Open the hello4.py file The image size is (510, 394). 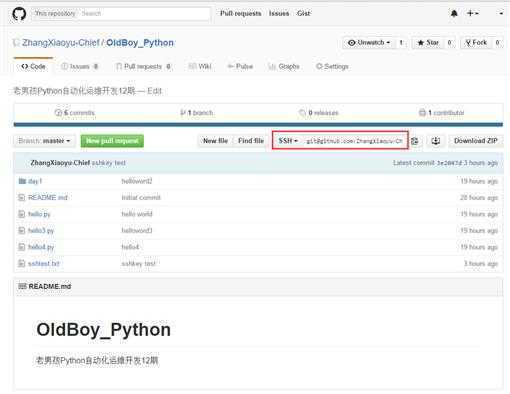(41, 247)
